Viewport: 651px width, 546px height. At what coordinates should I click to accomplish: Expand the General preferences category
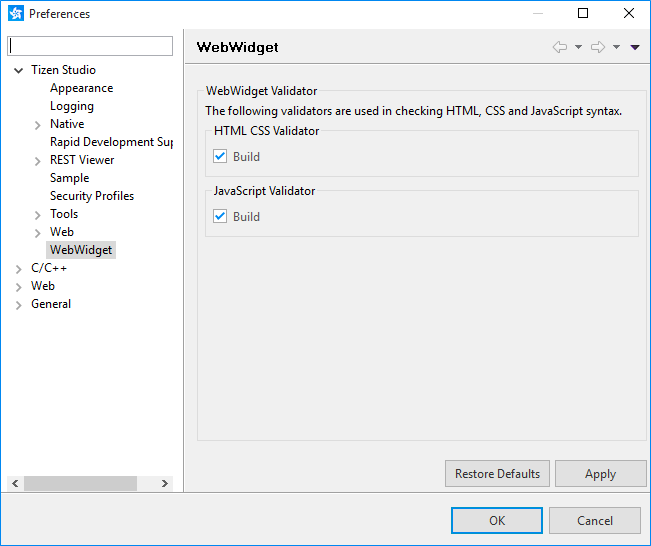tap(19, 305)
